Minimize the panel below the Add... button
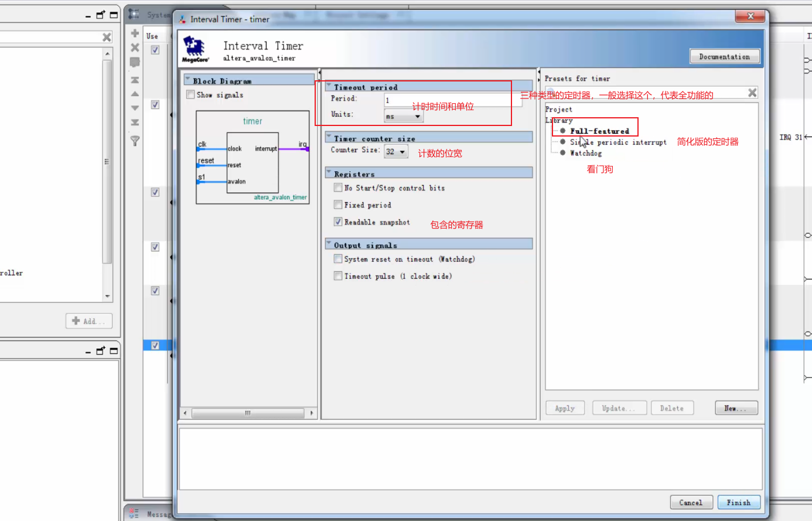The image size is (812, 521). point(88,352)
